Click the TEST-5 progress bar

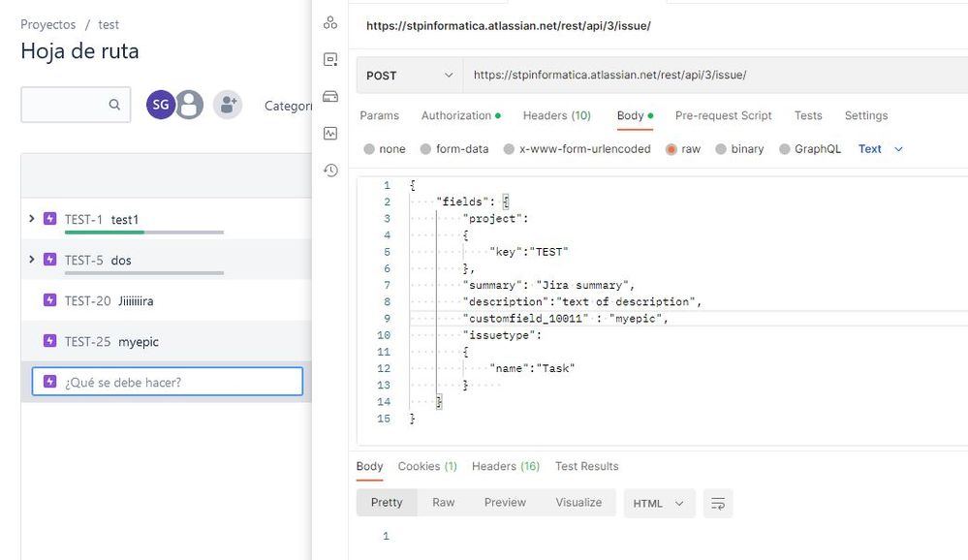[x=143, y=273]
